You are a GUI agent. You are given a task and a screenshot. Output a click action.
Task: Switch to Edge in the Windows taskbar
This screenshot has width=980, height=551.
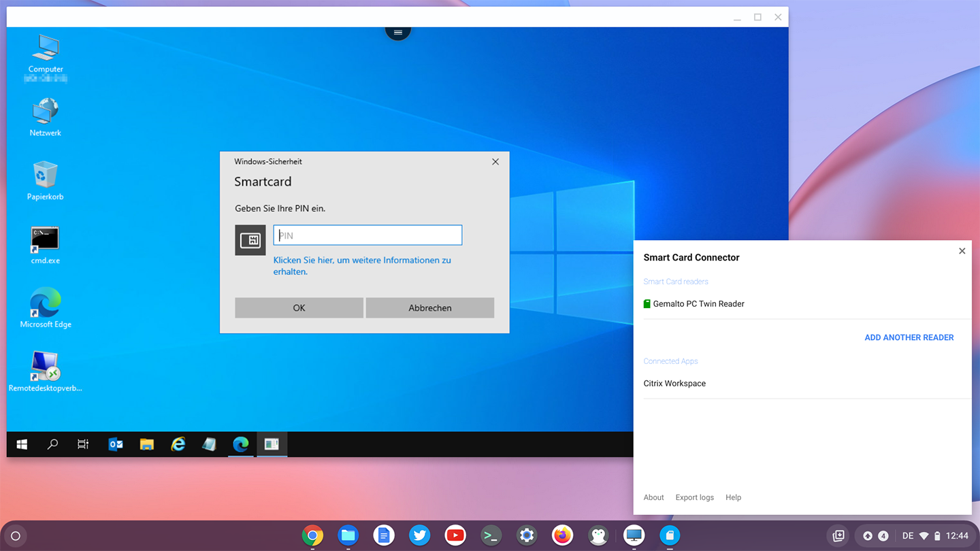point(241,444)
